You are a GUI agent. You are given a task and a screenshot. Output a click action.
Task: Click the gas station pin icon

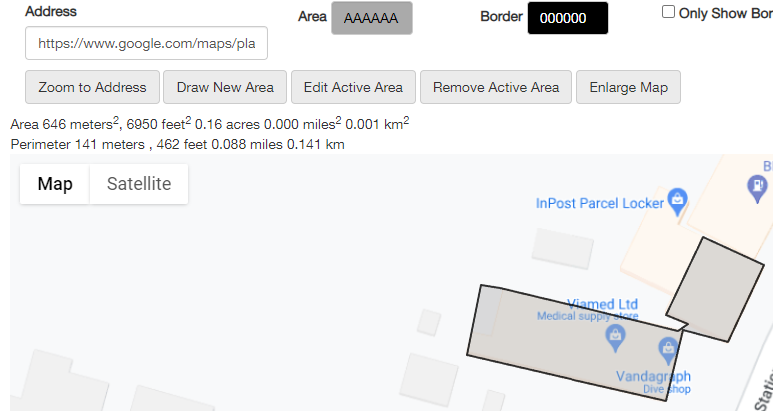tap(759, 185)
